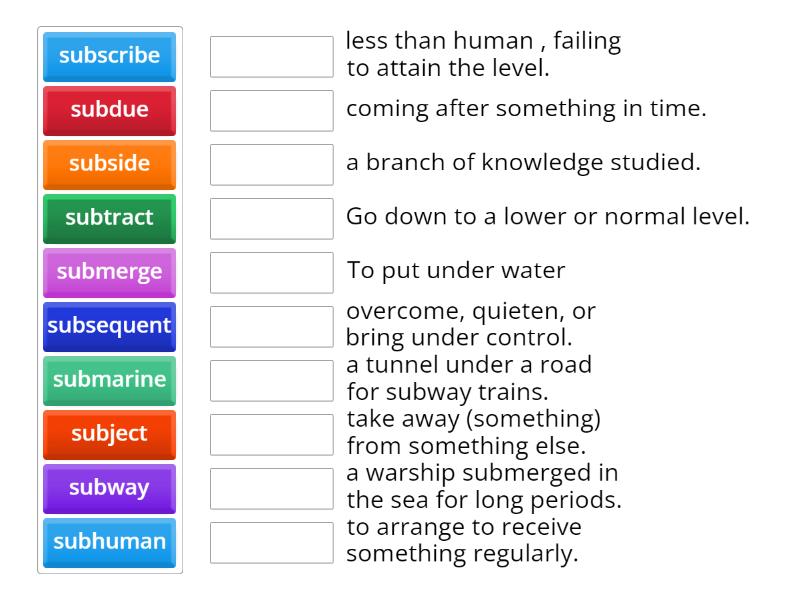The width and height of the screenshot is (800, 600).
Task: Click the answer box for the warship definition
Action: [271, 488]
